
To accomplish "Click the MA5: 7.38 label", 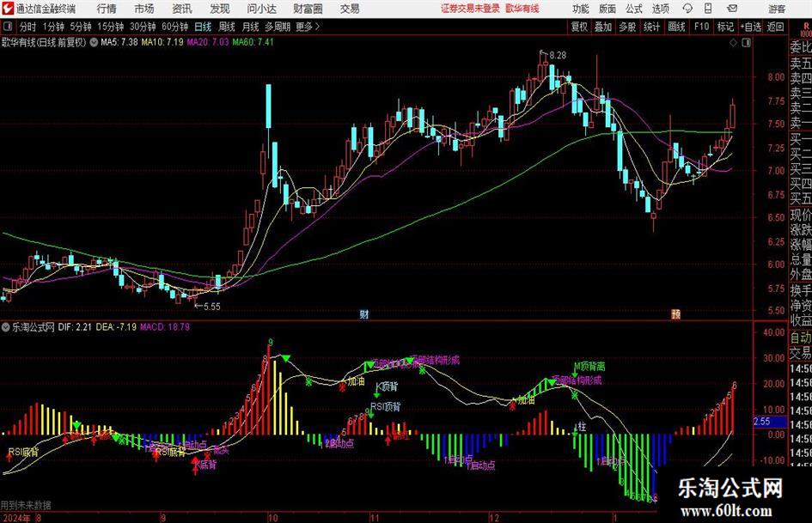I will [x=119, y=42].
